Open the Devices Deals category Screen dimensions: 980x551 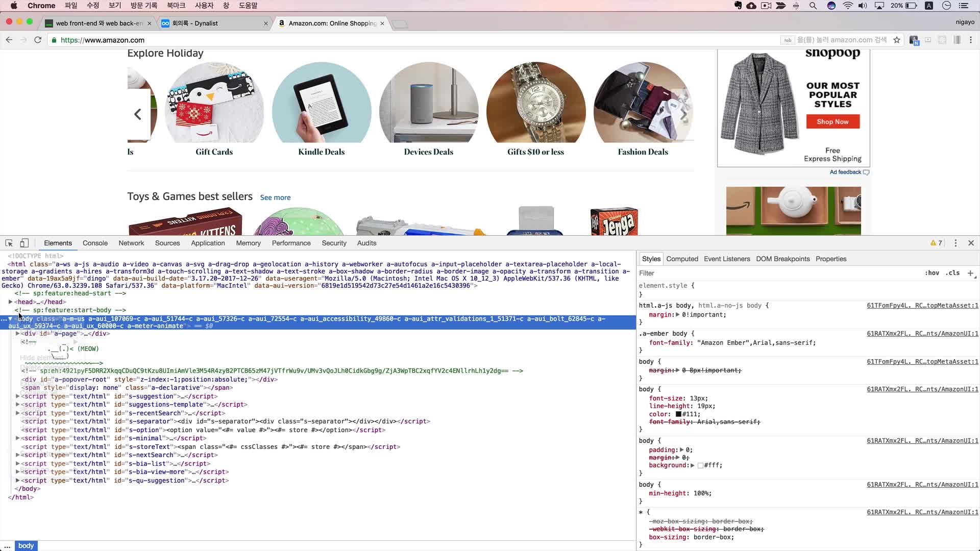[429, 110]
